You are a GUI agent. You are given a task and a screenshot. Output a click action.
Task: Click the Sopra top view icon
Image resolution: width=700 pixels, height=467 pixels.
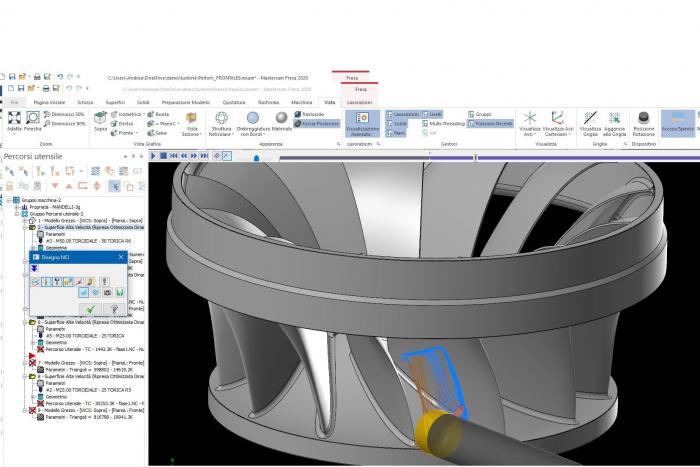coord(100,120)
